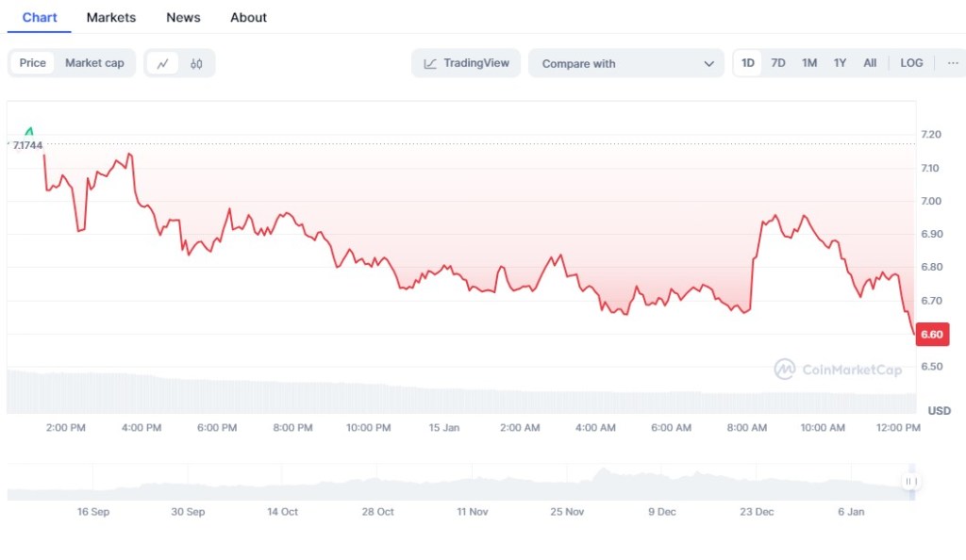Select the 7D time range
This screenshot has height=560, width=966.
[x=778, y=63]
